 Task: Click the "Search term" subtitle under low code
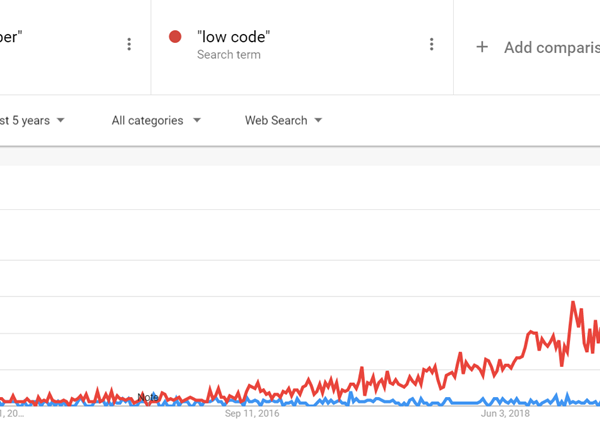(x=229, y=55)
